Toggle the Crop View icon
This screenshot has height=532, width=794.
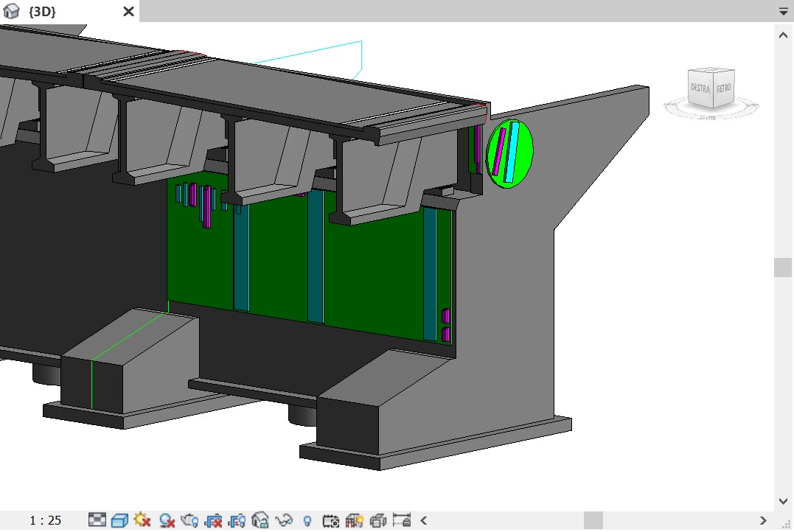coord(214,520)
